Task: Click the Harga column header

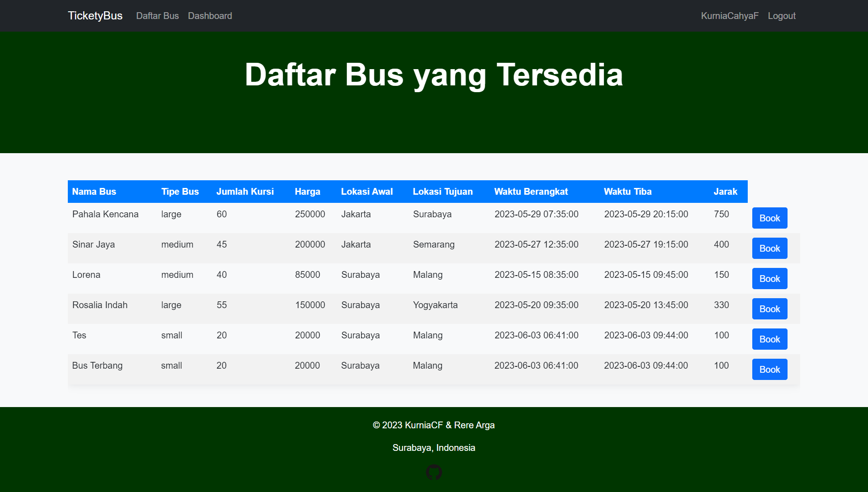Action: click(x=307, y=192)
